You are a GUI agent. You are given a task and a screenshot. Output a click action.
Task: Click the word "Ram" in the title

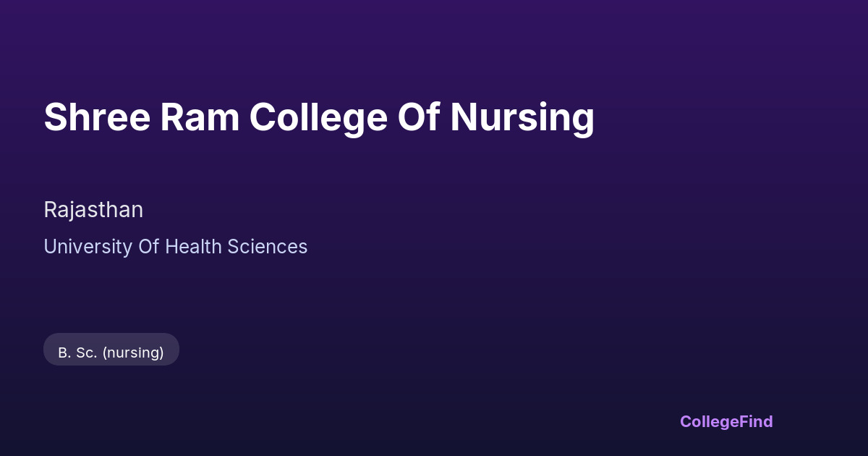point(200,117)
